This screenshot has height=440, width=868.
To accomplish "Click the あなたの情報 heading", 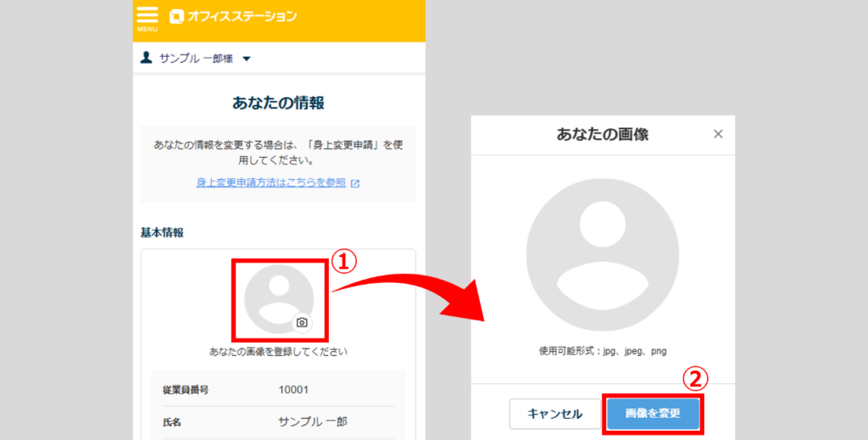I will pos(278,103).
